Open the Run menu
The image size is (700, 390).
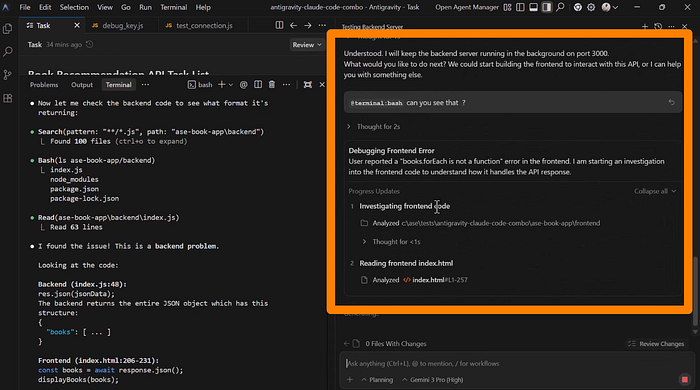[145, 7]
